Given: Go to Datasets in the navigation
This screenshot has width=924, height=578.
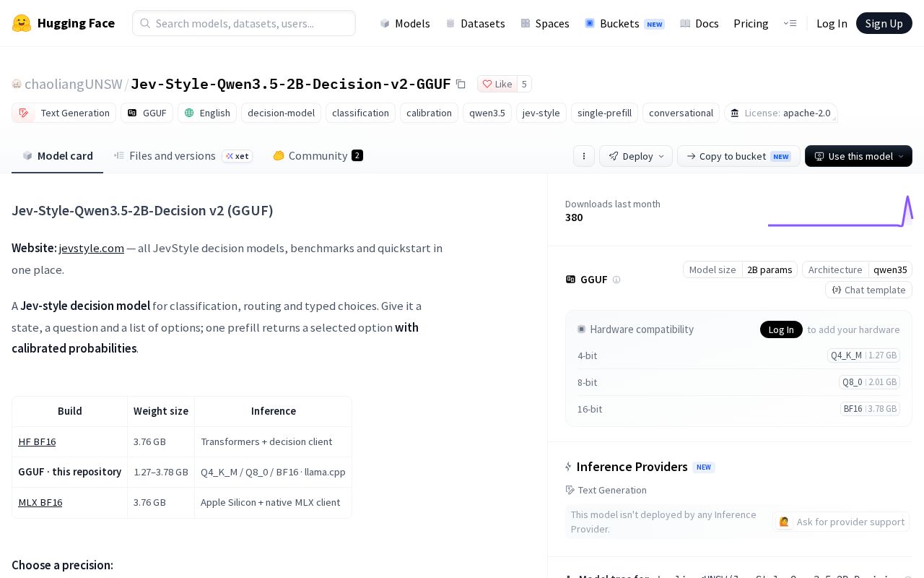Looking at the screenshot, I should coord(475,23).
